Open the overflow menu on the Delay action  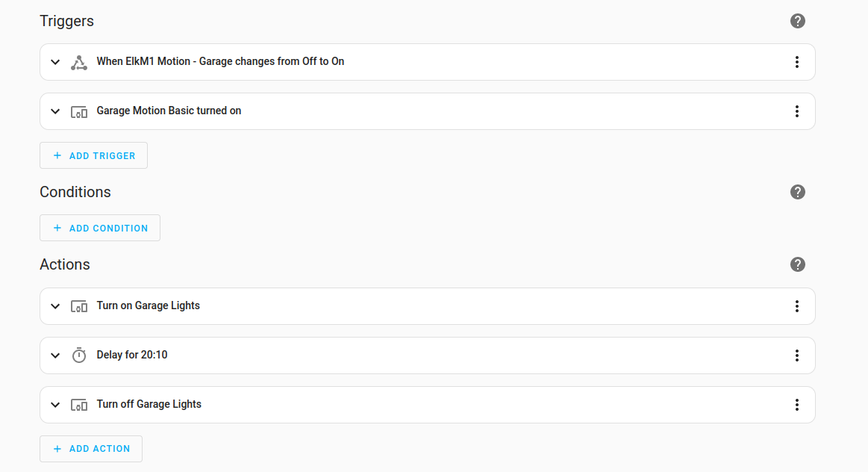click(797, 355)
